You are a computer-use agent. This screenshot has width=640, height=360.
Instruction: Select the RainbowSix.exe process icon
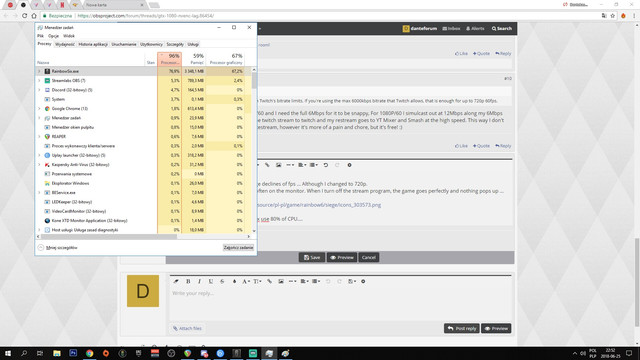[x=47, y=71]
